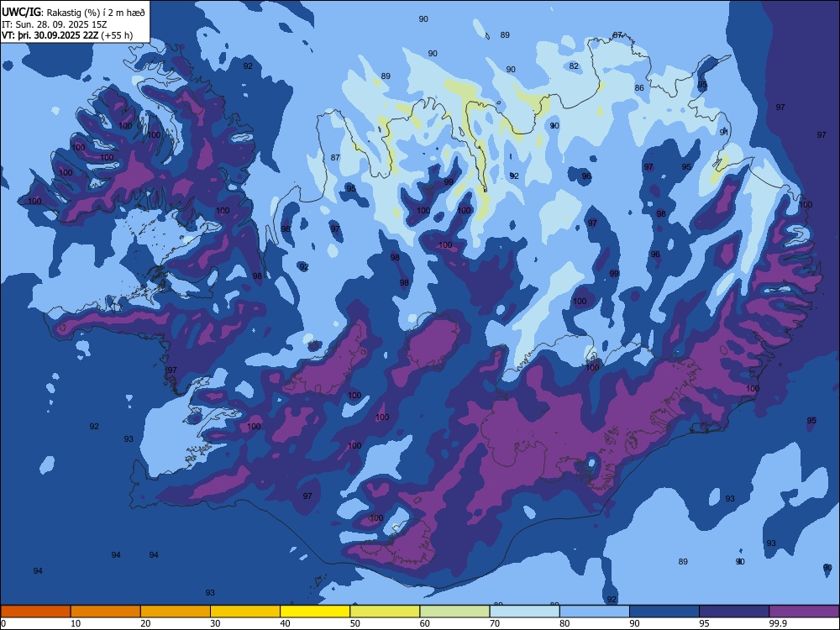
Task: Select the orange 10–20 legend color
Action: coord(106,612)
